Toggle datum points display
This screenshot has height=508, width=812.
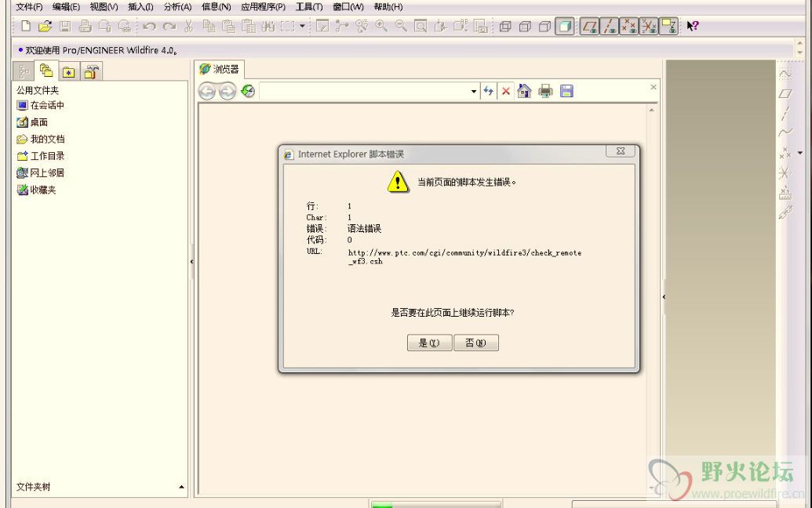pos(629,26)
